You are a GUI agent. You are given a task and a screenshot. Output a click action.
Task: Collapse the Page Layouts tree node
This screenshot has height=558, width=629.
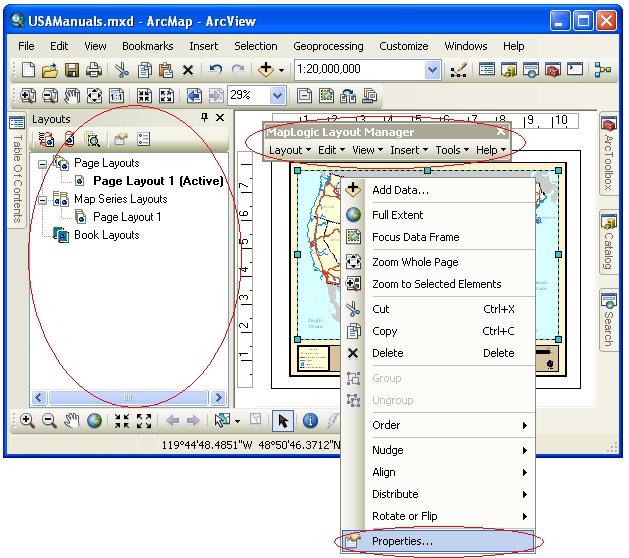coord(42,164)
